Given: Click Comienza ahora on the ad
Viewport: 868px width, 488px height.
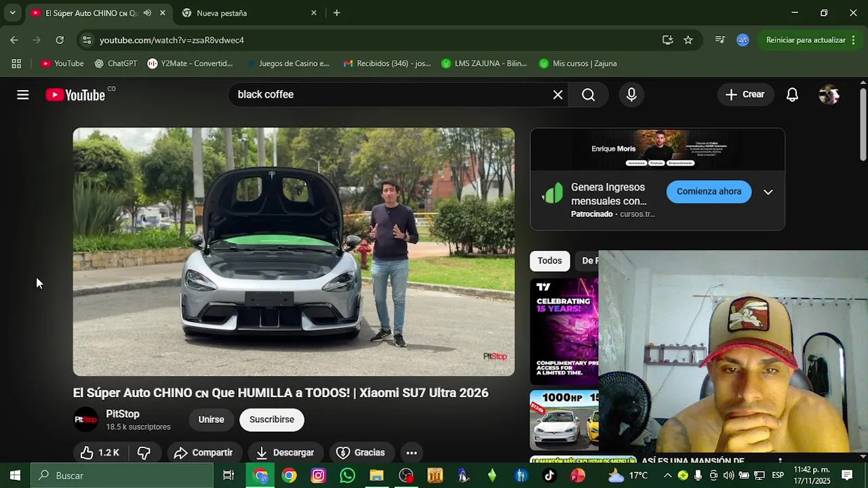Looking at the screenshot, I should pyautogui.click(x=709, y=192).
